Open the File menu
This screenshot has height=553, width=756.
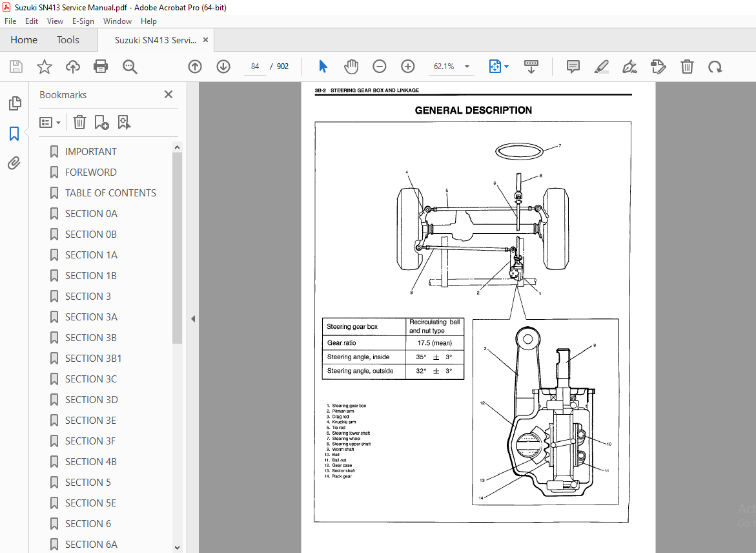coord(10,21)
